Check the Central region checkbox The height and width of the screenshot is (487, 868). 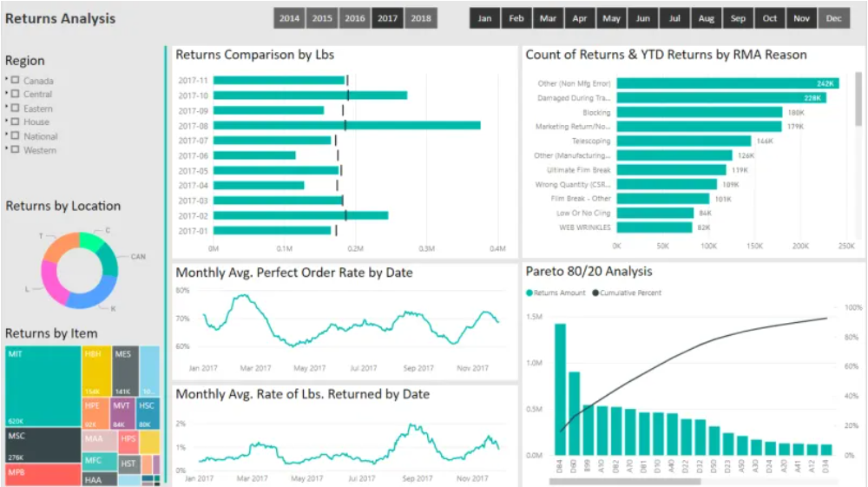click(15, 94)
